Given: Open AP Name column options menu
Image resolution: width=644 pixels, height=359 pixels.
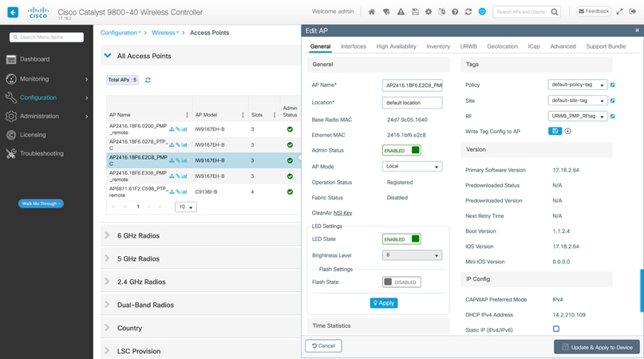Looking at the screenshot, I should (x=187, y=115).
